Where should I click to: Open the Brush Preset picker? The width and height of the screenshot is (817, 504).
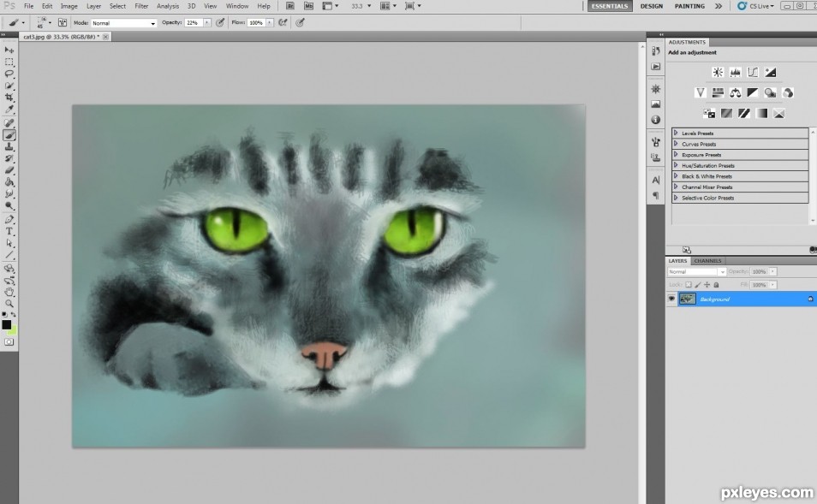(43, 22)
